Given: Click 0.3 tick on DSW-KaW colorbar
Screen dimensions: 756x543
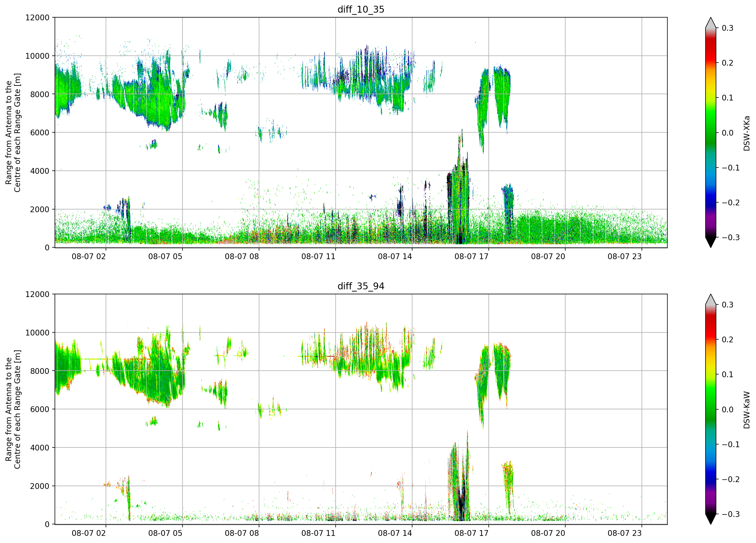Looking at the screenshot, I should pos(727,305).
